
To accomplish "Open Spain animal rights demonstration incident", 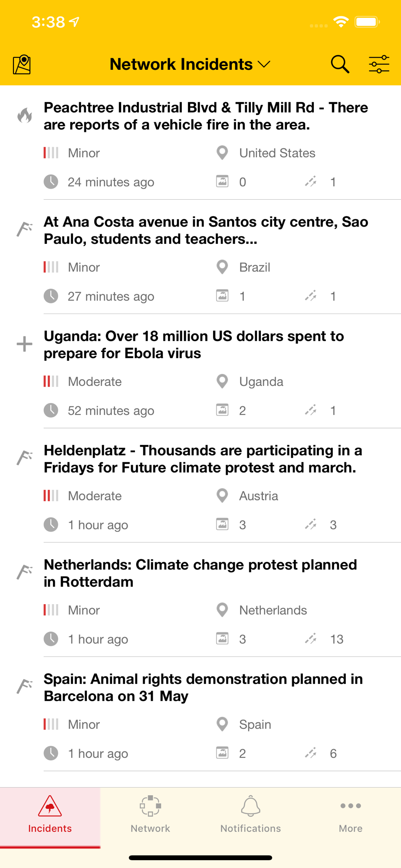I will pos(203,687).
